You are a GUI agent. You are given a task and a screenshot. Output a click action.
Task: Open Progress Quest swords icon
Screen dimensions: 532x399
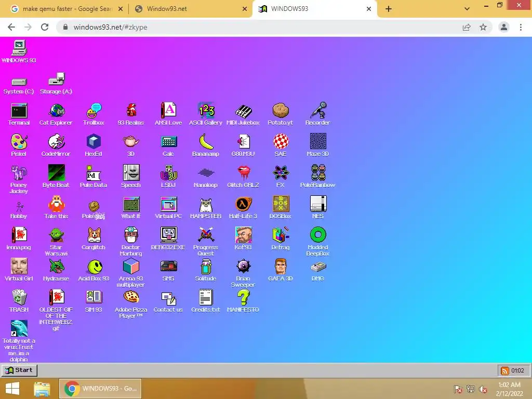pyautogui.click(x=206, y=242)
